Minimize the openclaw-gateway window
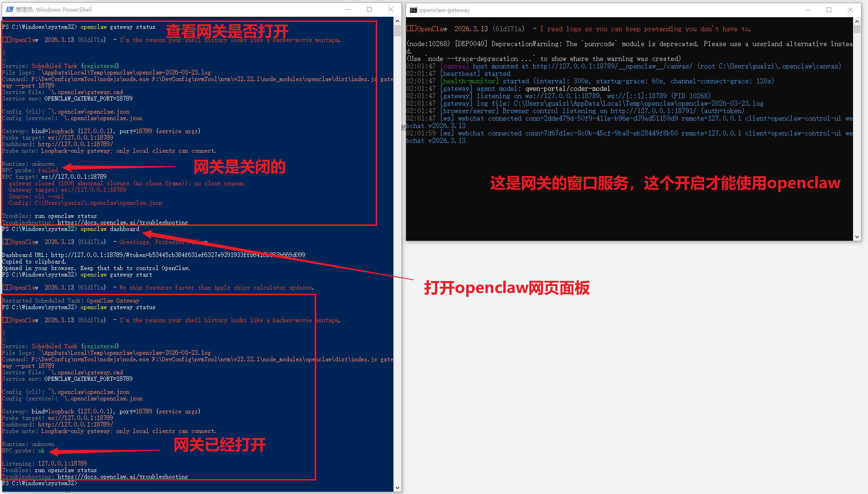This screenshot has width=868, height=494. tap(808, 10)
